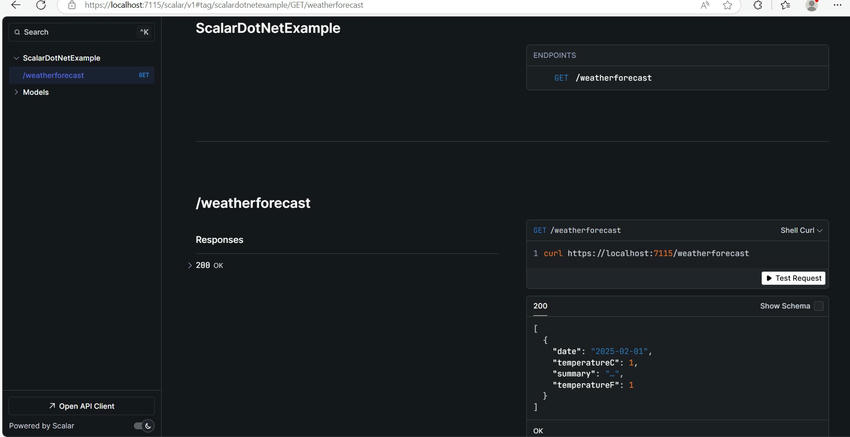This screenshot has height=437, width=850.
Task: Open browser extensions icon
Action: coord(758,5)
